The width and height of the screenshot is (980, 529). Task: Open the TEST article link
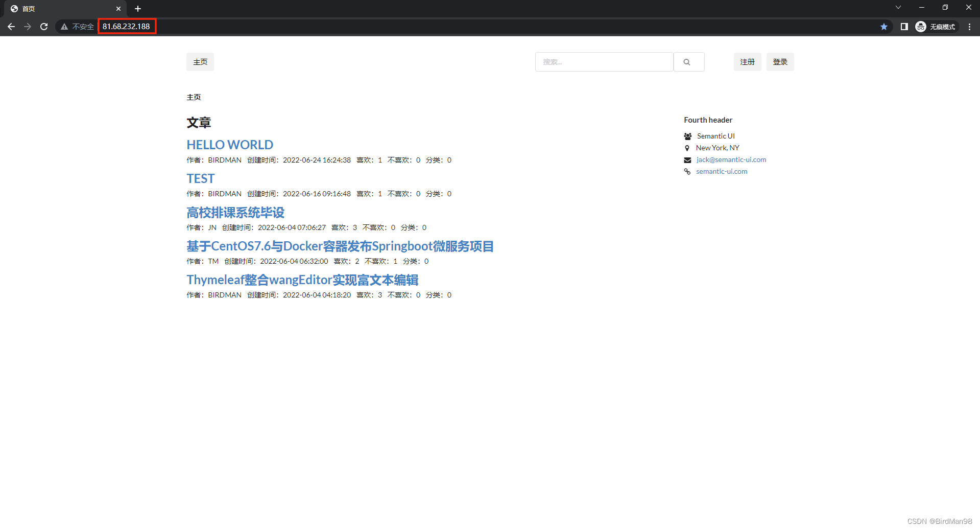(201, 178)
